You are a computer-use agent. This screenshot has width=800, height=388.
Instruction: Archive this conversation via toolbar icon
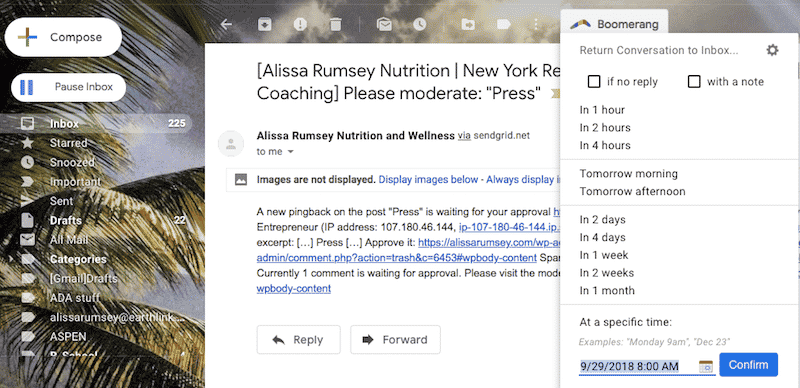tap(264, 24)
